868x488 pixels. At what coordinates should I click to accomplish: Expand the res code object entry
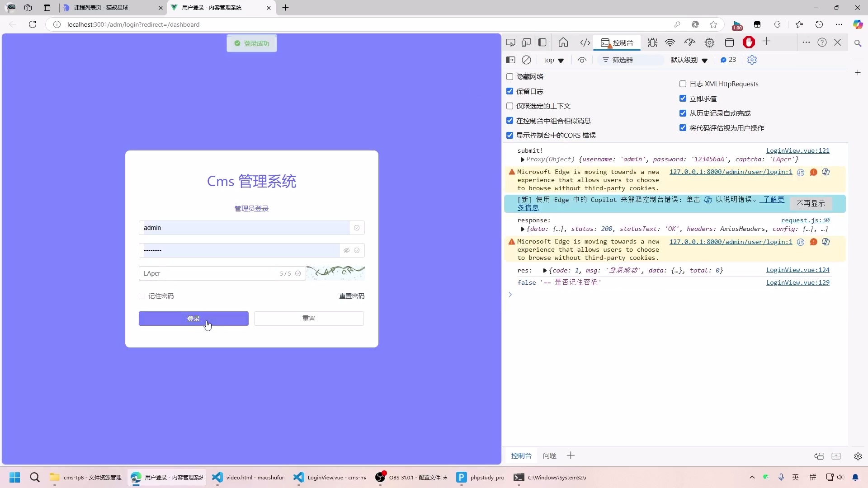tap(545, 271)
